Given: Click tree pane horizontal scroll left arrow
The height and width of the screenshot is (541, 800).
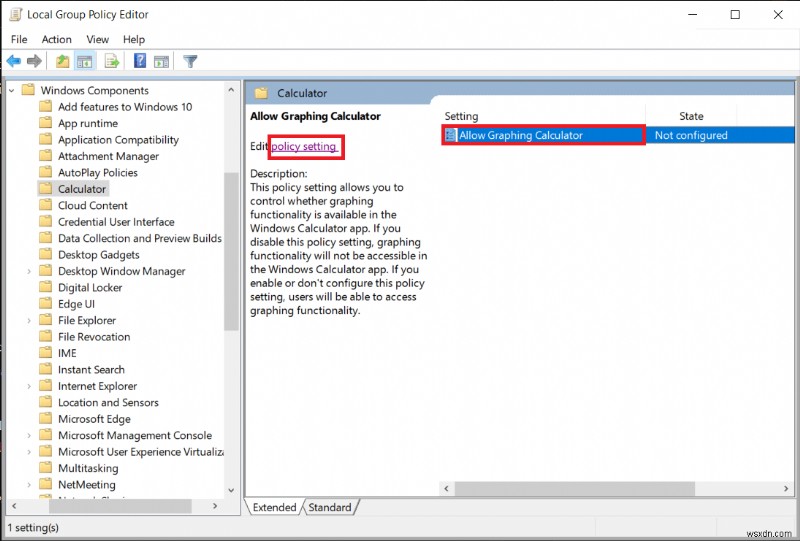Looking at the screenshot, I should click(x=14, y=506).
